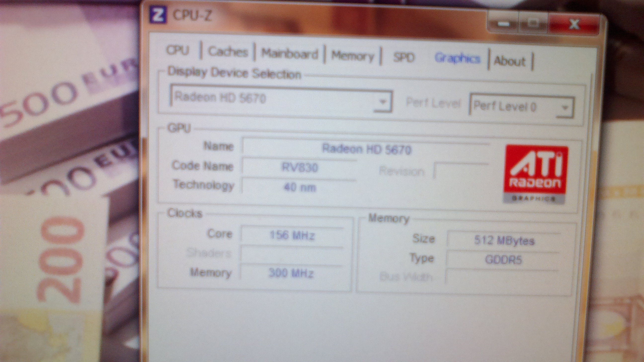Screen dimensions: 644x362
Task: Click the Code Name RV830 field
Action: click(x=299, y=167)
